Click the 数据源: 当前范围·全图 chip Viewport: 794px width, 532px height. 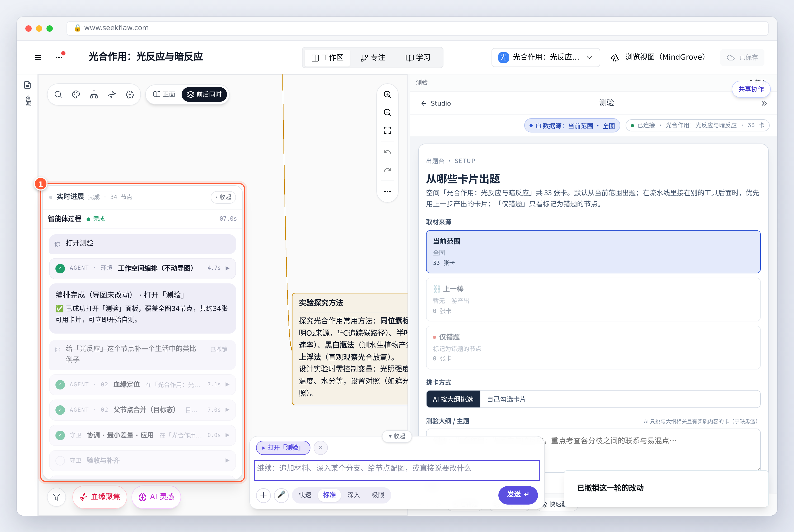tap(572, 126)
